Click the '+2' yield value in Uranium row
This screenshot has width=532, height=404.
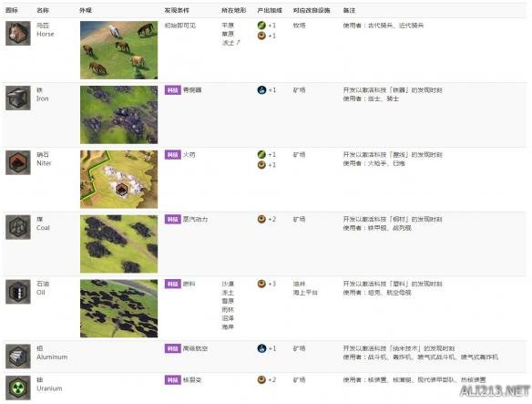(272, 379)
